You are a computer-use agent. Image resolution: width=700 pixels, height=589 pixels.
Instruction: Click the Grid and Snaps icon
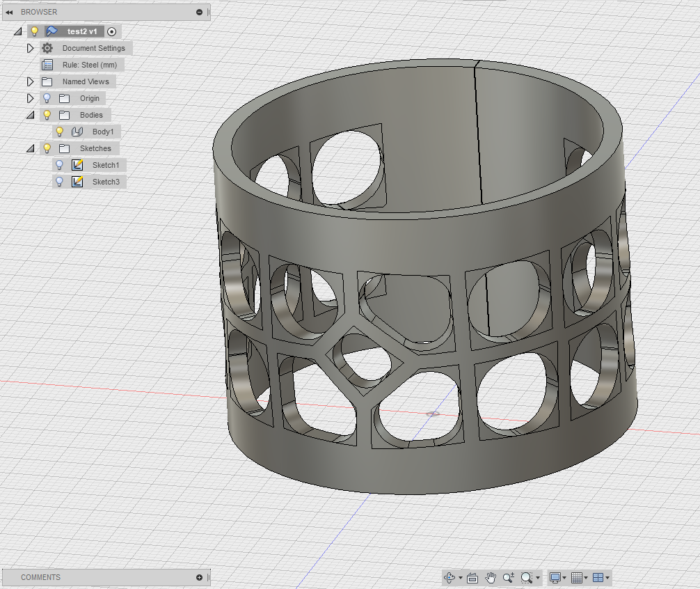(578, 577)
